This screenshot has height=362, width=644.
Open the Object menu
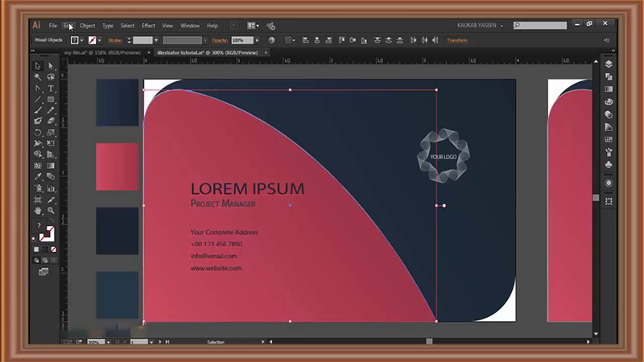[x=87, y=26]
